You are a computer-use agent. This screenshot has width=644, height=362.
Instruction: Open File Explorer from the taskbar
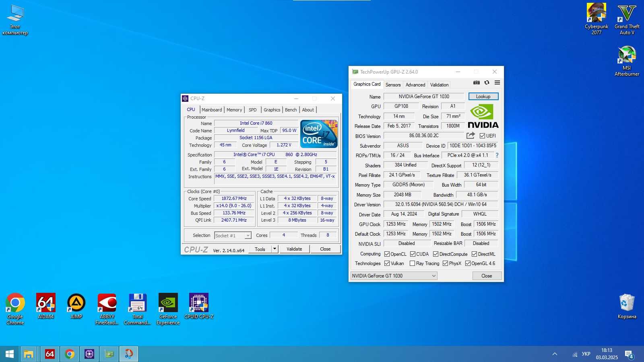click(29, 354)
